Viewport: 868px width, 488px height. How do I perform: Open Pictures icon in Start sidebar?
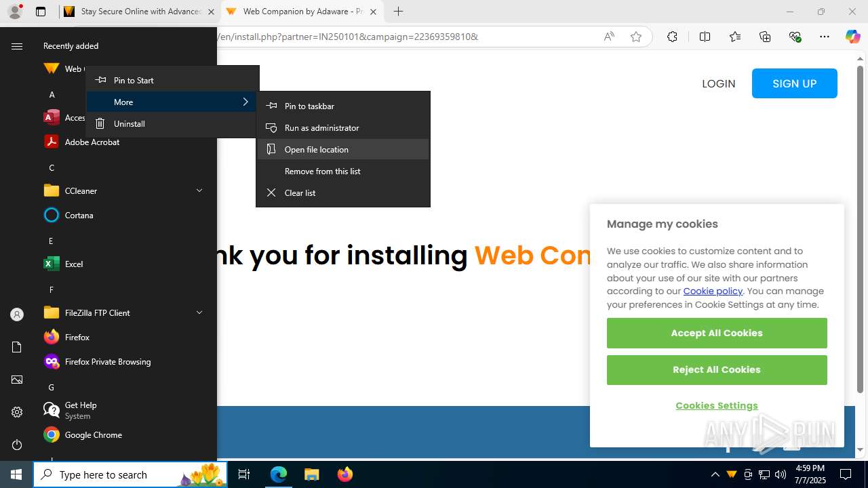(x=17, y=380)
